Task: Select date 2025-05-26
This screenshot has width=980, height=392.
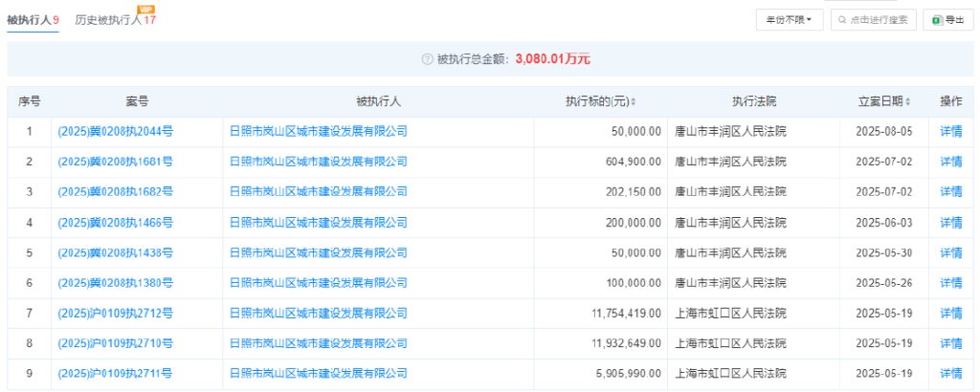Action: (x=883, y=283)
